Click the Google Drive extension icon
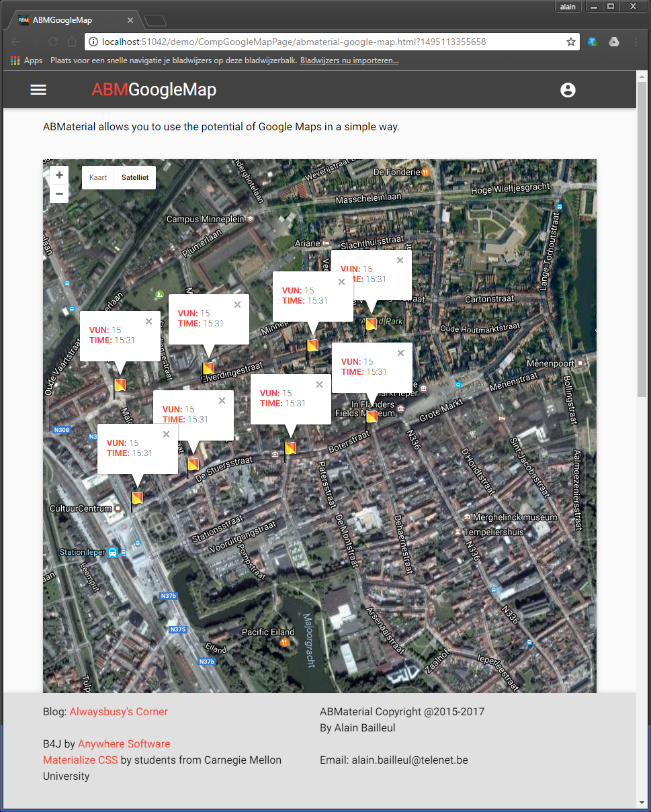The width and height of the screenshot is (651, 812). (x=614, y=42)
